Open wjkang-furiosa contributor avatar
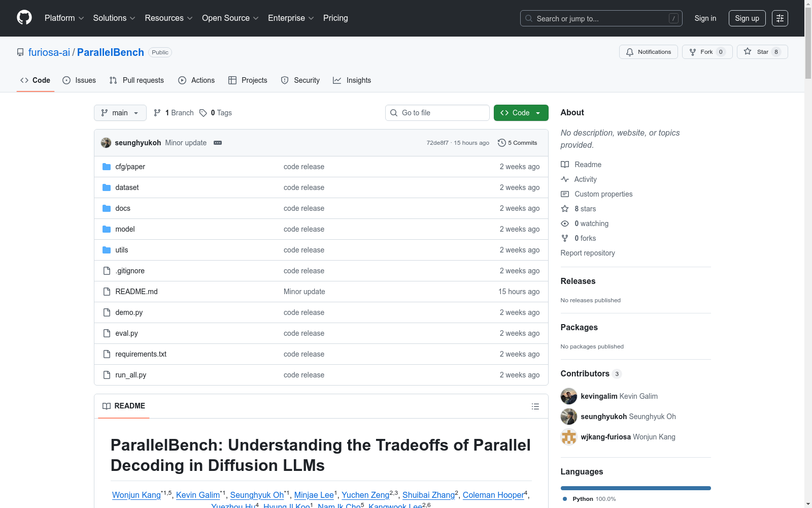 [569, 437]
